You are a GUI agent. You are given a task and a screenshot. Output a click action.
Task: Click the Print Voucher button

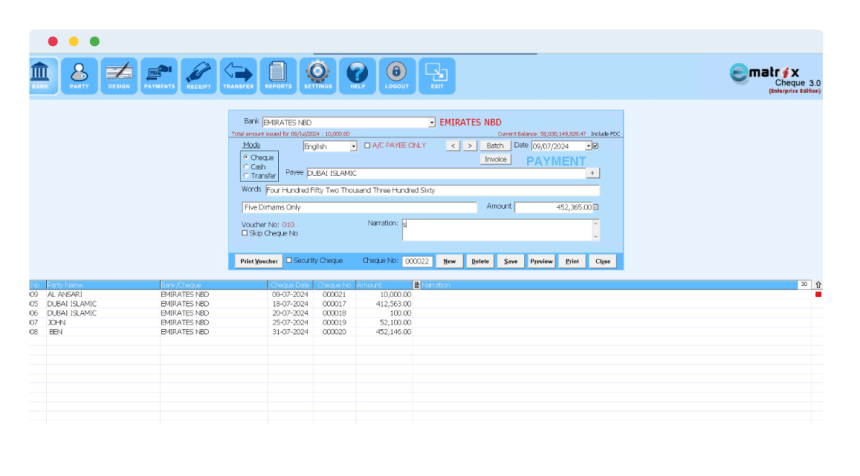tap(259, 262)
